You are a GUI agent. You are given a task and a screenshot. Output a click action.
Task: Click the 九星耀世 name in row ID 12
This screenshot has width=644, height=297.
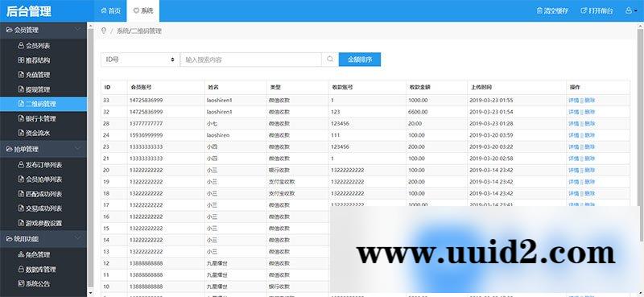(x=217, y=263)
